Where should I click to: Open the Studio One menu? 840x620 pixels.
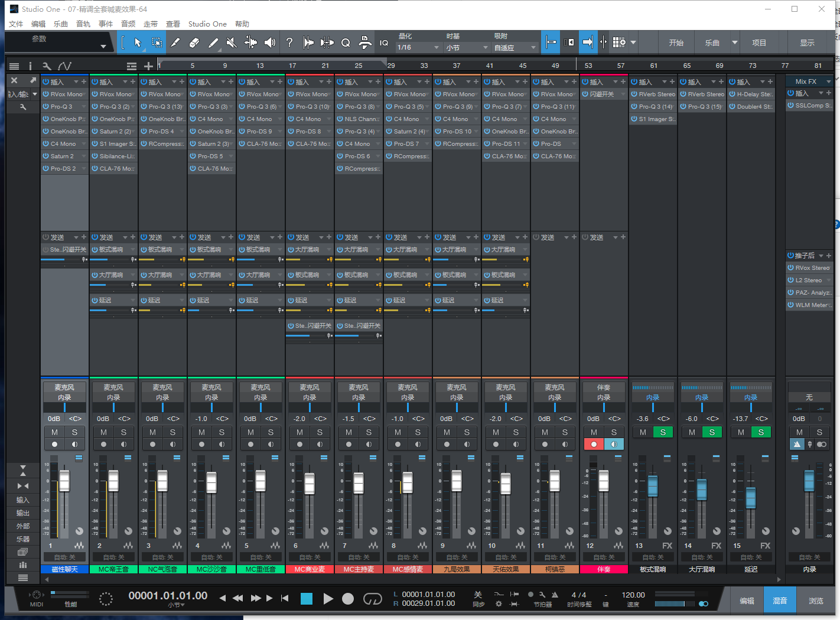[207, 24]
